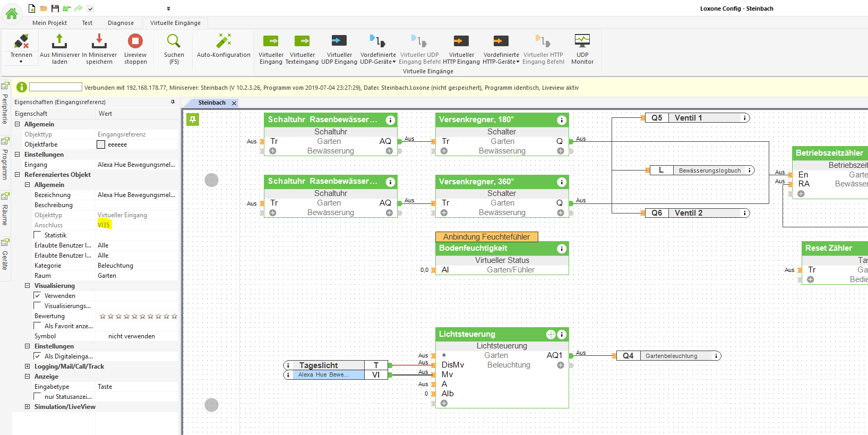Image resolution: width=868 pixels, height=435 pixels.
Task: Click Aus Miniserver laden icon
Action: point(59,41)
